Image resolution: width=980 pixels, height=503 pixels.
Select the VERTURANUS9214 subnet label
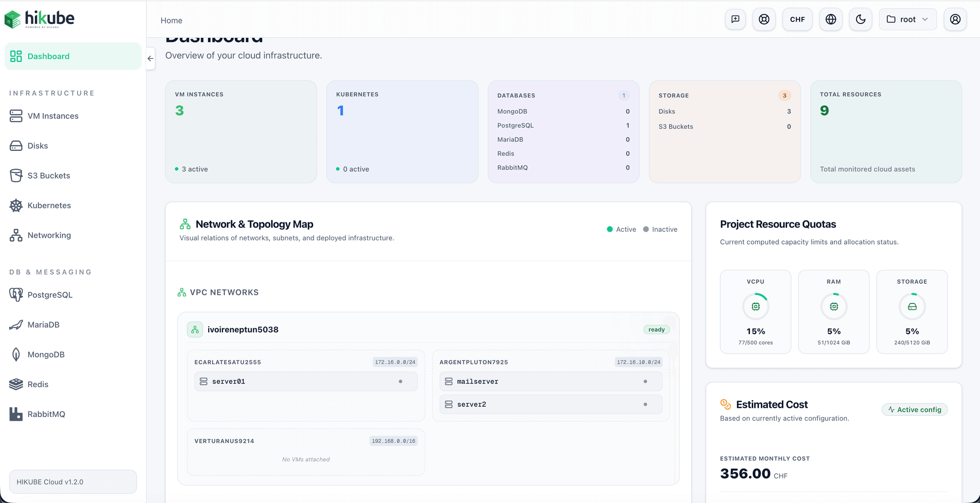click(x=224, y=441)
